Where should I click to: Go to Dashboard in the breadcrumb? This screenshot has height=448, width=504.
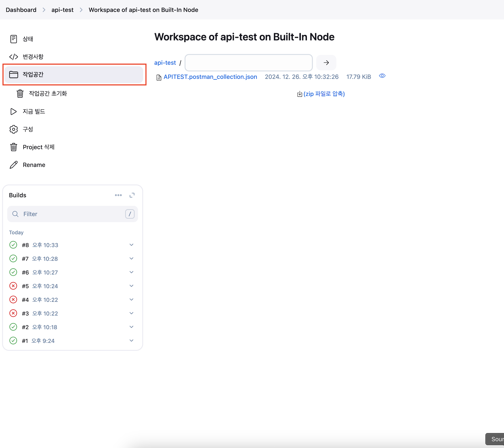pyautogui.click(x=21, y=10)
